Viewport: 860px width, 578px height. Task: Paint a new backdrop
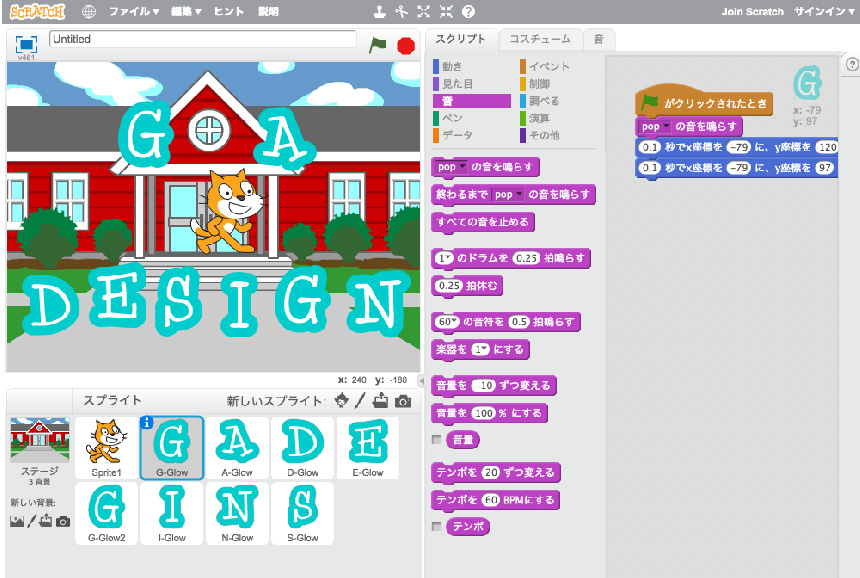pyautogui.click(x=32, y=521)
